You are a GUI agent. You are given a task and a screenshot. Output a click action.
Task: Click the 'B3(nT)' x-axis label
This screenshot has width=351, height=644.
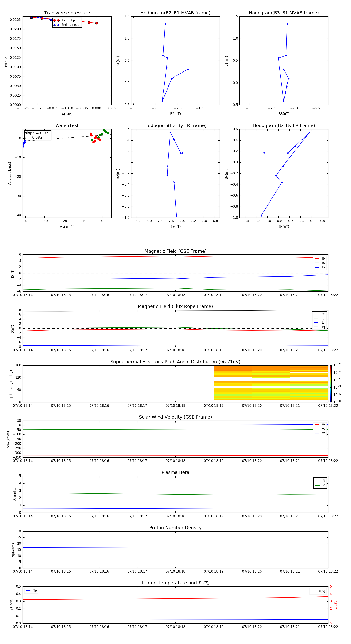[284, 114]
